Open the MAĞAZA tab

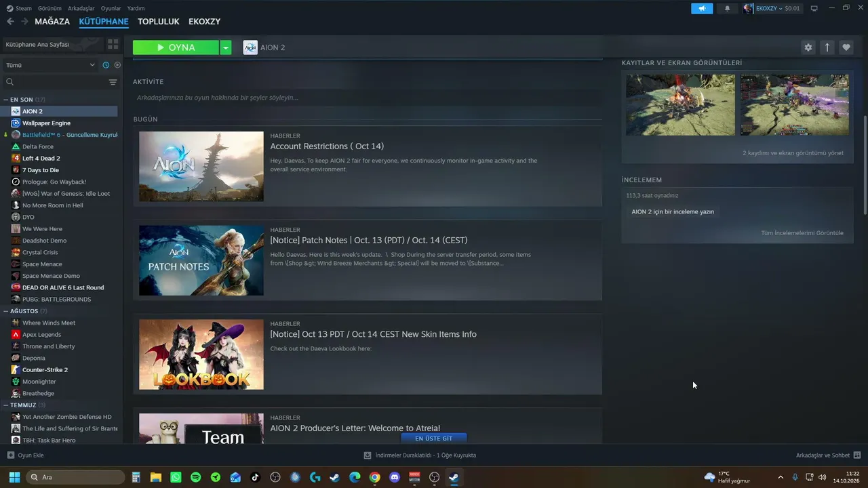point(52,22)
